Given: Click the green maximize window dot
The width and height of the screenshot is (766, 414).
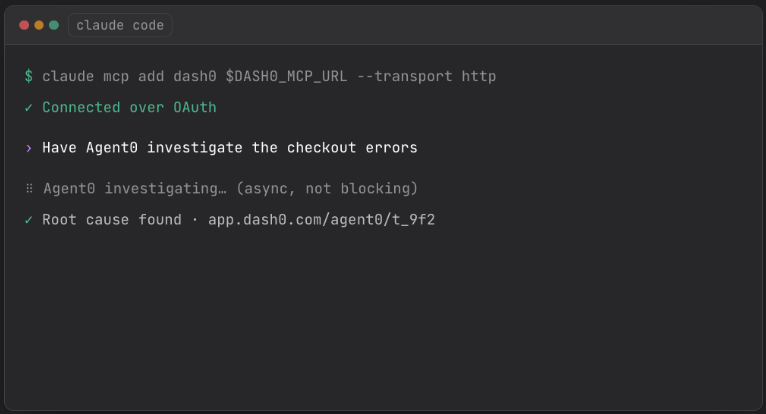Looking at the screenshot, I should click(x=54, y=25).
